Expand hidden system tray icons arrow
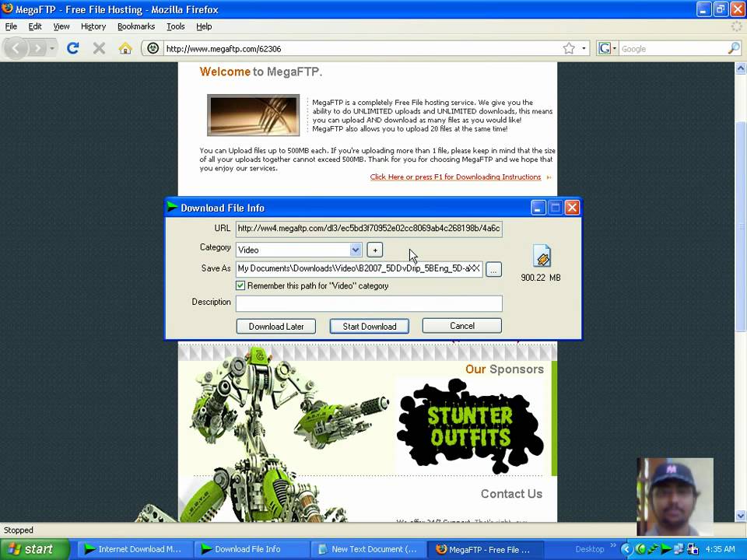This screenshot has height=560, width=747. pos(626,550)
